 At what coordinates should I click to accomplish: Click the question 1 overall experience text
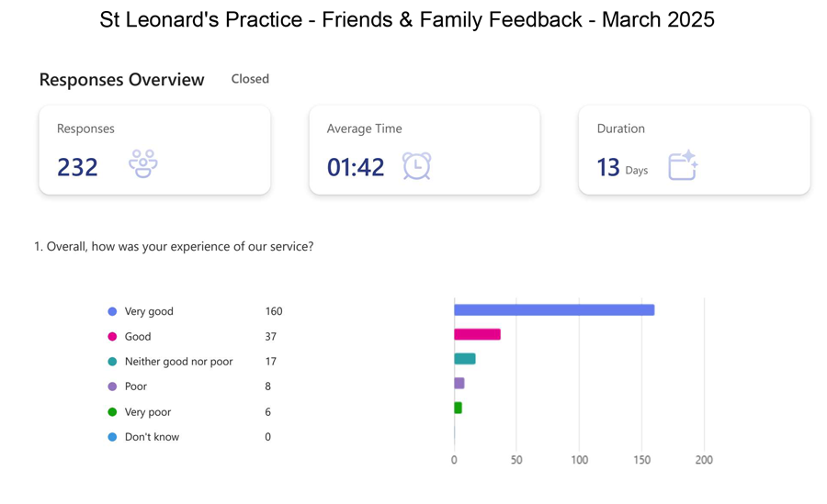click(174, 247)
